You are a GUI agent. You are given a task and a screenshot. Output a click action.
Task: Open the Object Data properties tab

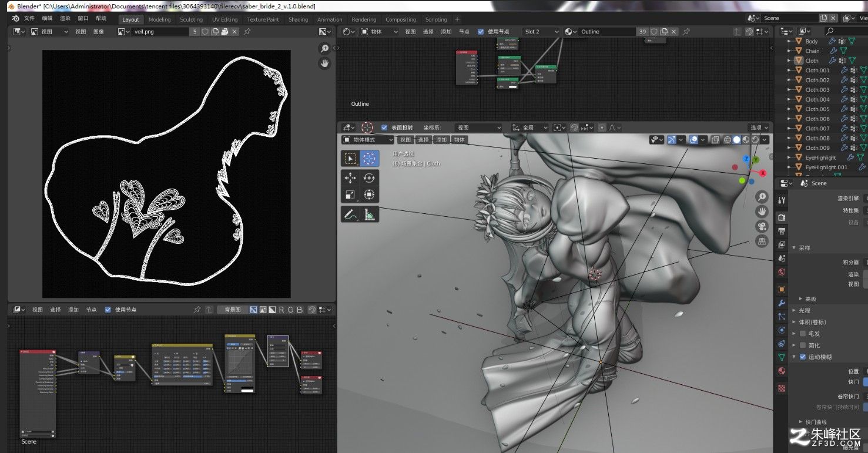(x=782, y=357)
